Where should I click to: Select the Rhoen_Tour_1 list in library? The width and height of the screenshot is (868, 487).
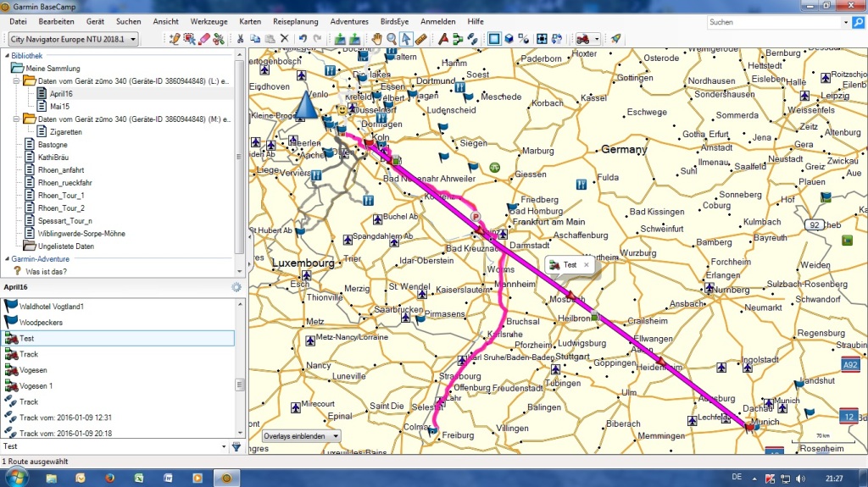click(x=61, y=196)
